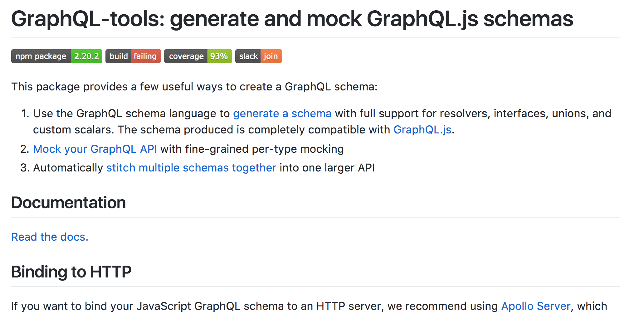Click the 'Read the docs.' link

click(50, 237)
